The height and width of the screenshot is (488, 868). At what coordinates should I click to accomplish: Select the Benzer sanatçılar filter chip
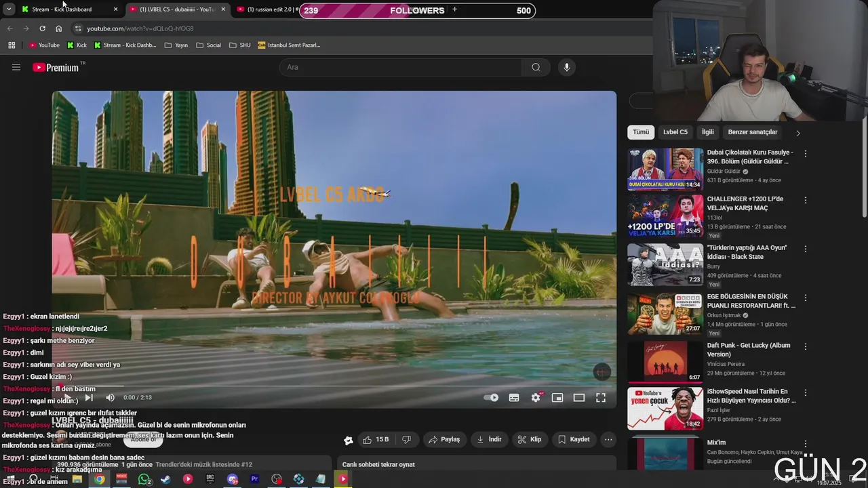(x=753, y=132)
